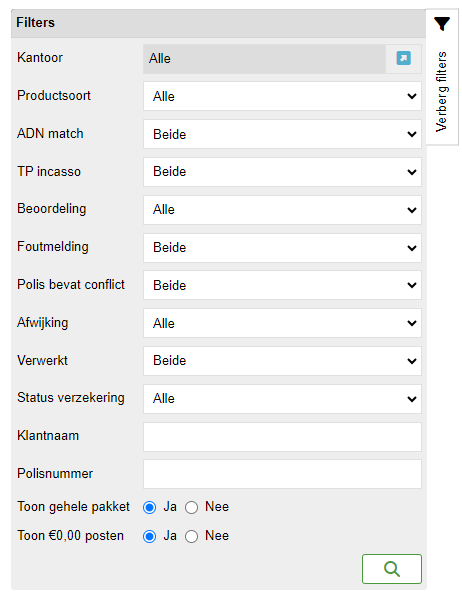Click the Kantoor Alle field

pos(264,59)
